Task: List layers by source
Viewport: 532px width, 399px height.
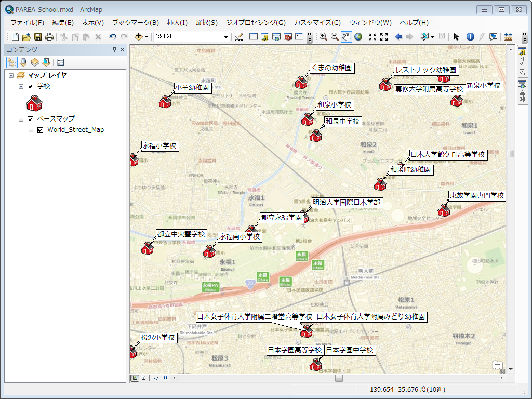Action: tap(23, 62)
